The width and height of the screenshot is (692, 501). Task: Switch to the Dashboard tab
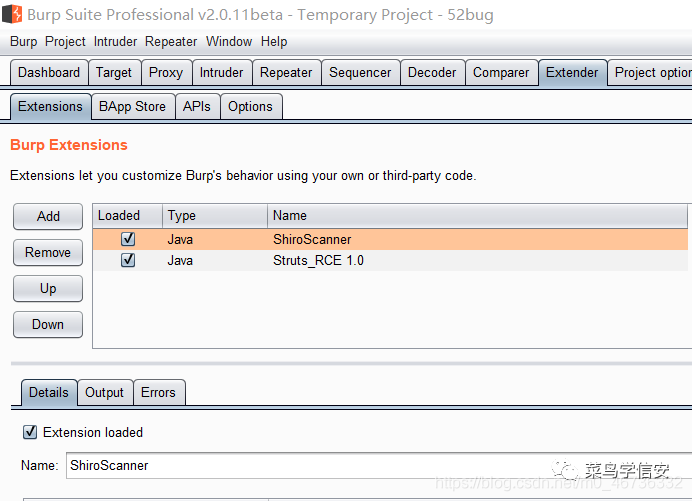tap(49, 72)
